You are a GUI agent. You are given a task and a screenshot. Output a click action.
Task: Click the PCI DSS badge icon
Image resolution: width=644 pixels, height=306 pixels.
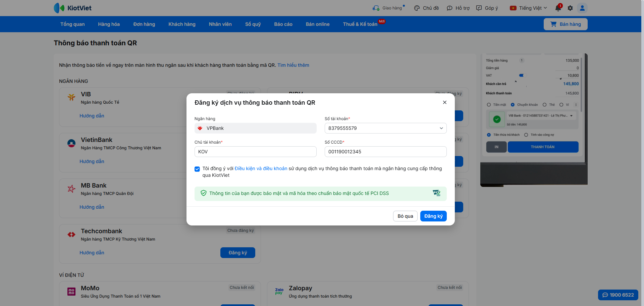436,193
